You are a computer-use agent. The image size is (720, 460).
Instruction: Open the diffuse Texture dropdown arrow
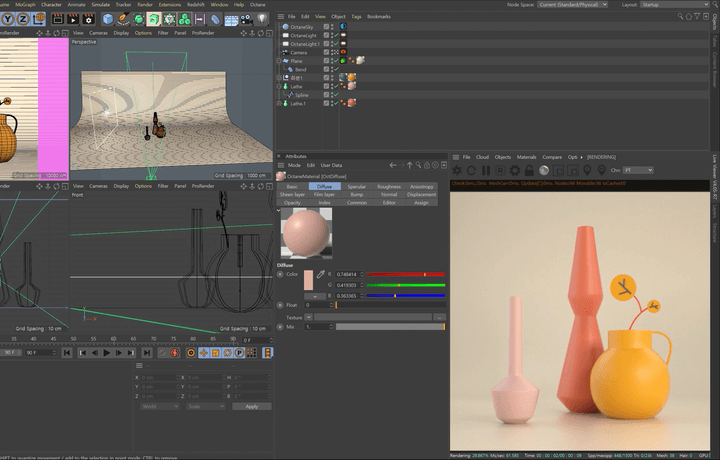coord(309,317)
